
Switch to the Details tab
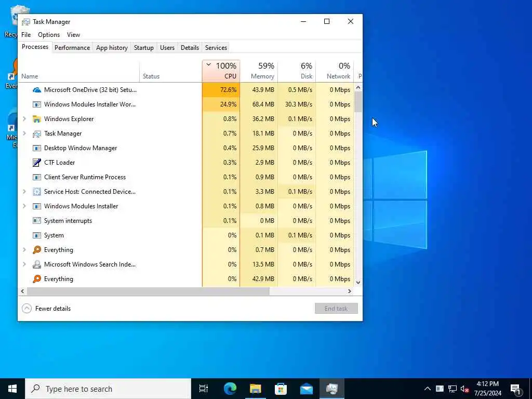click(190, 47)
